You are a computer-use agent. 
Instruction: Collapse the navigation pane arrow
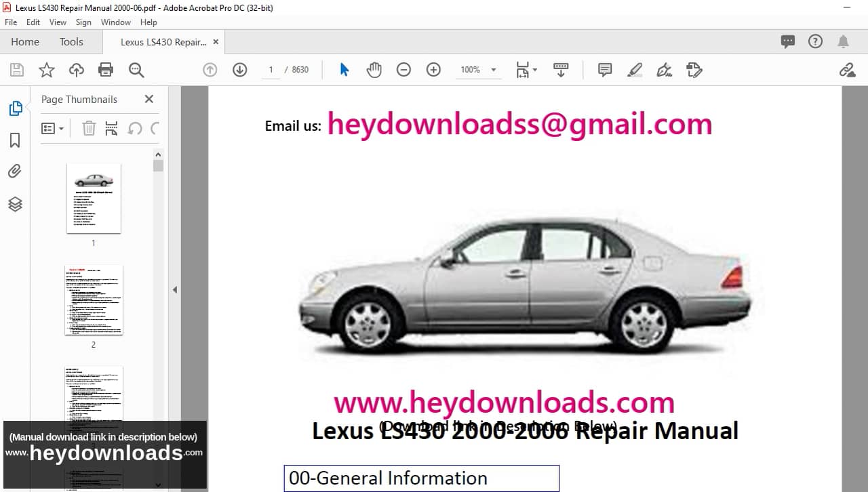click(x=174, y=289)
